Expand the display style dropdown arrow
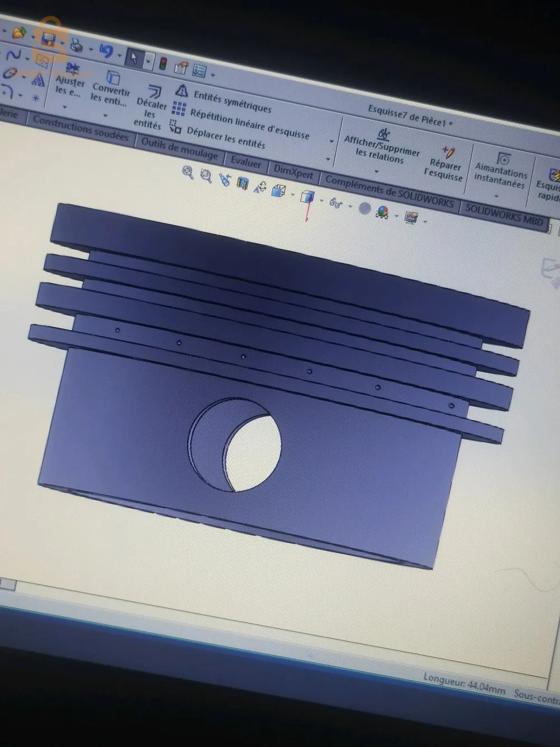 321,199
